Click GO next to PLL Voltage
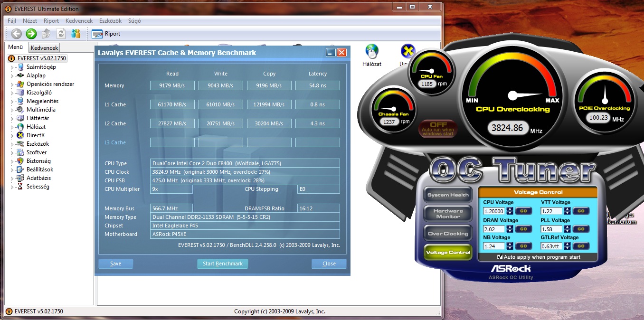Screen dimensions: 644x320 [581, 229]
